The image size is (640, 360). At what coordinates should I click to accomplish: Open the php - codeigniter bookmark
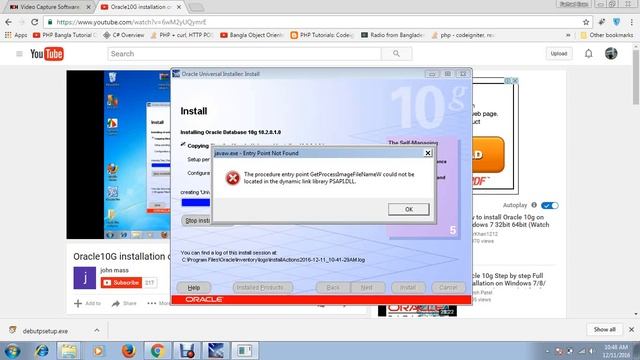[463, 35]
